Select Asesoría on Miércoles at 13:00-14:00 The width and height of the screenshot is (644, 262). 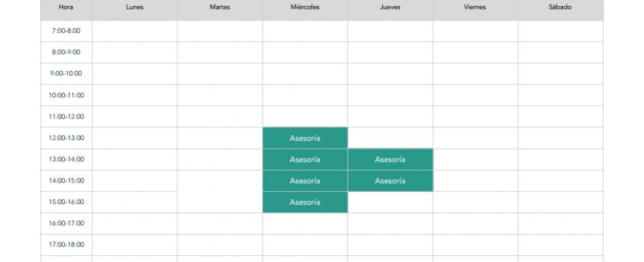click(305, 159)
